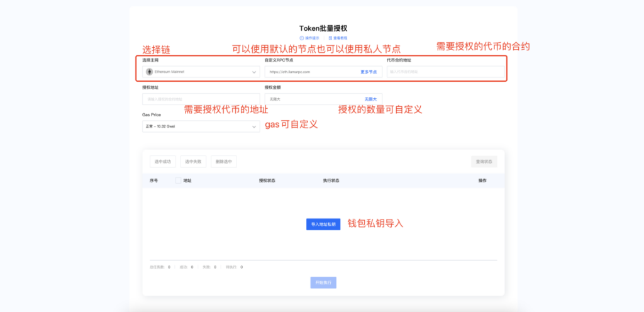Viewport: 644px width, 312px height.
Task: Focus the 授权地址 input field
Action: click(201, 99)
